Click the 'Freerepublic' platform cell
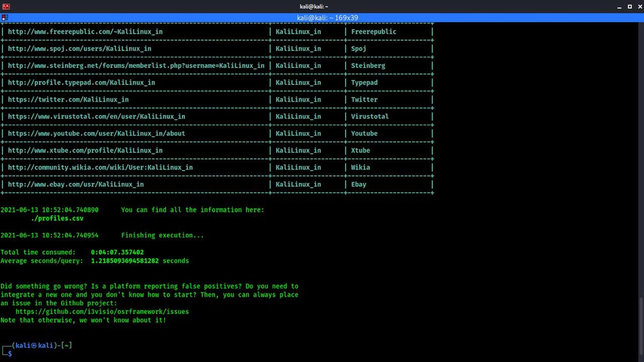 coord(374,32)
